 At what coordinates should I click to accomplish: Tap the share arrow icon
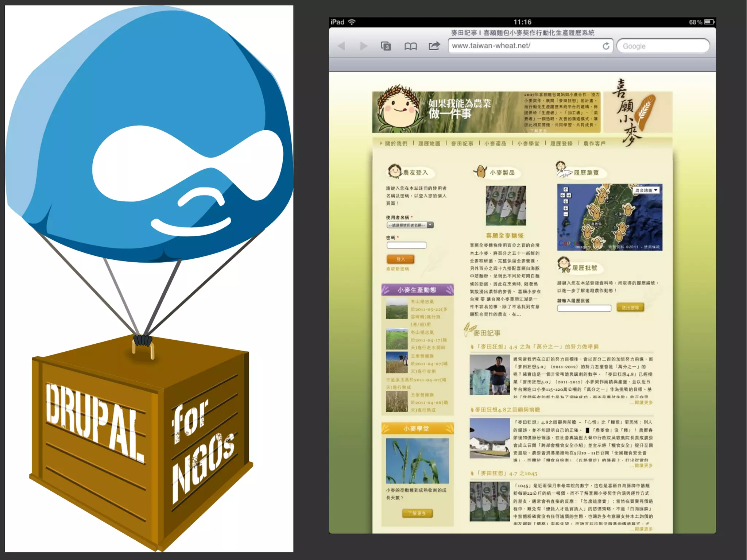click(x=434, y=46)
